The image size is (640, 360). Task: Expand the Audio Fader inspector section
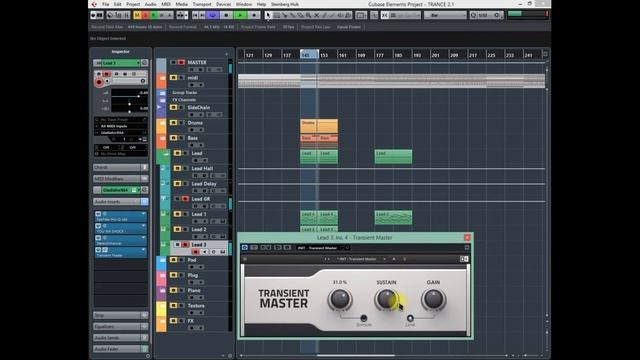click(120, 349)
